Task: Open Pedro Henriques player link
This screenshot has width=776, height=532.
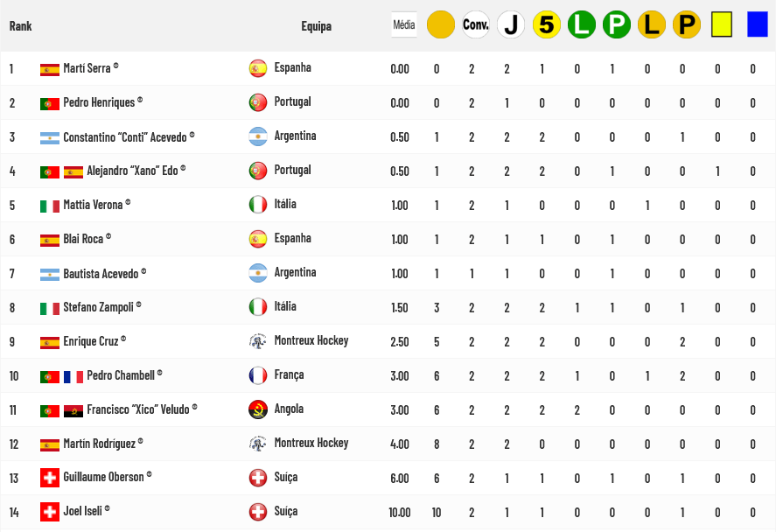Action: pos(99,102)
